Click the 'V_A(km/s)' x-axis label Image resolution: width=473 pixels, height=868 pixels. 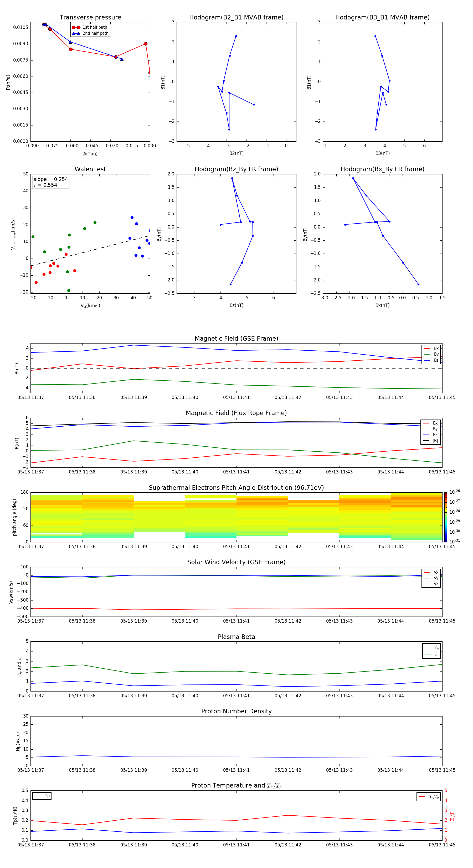pyautogui.click(x=90, y=306)
